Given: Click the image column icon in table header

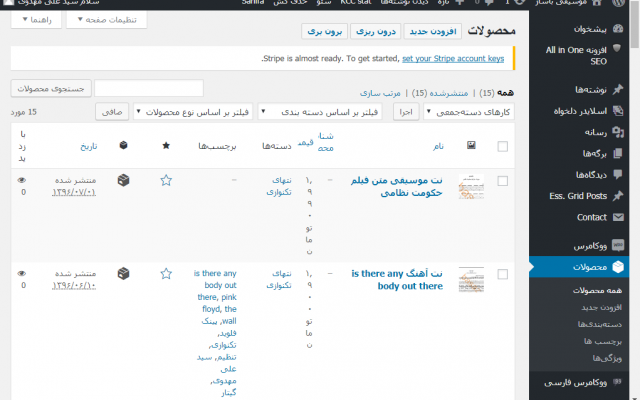Looking at the screenshot, I should [x=471, y=145].
